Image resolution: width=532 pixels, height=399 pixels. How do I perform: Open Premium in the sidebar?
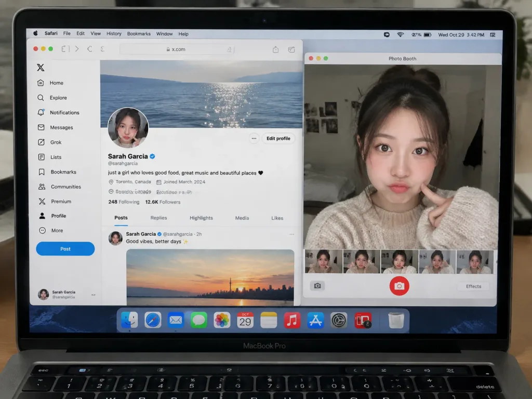54,201
